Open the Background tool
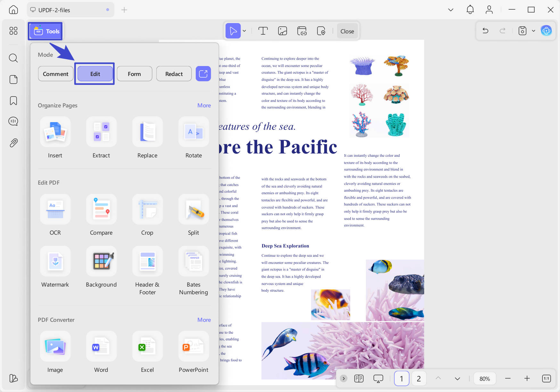This screenshot has height=392, width=560. (x=101, y=267)
